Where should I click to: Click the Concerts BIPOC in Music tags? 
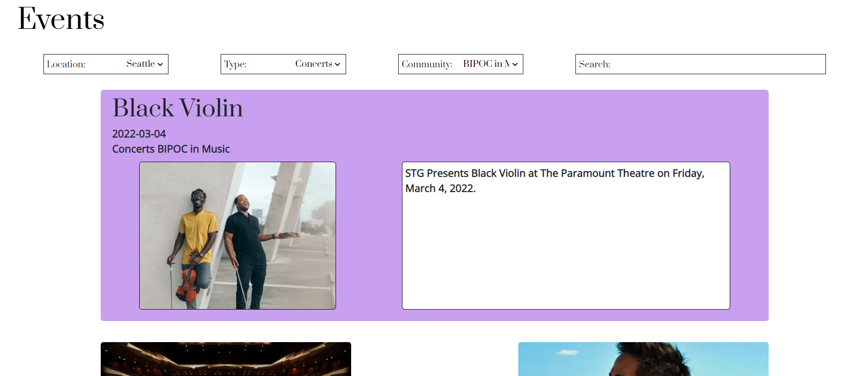pos(171,149)
